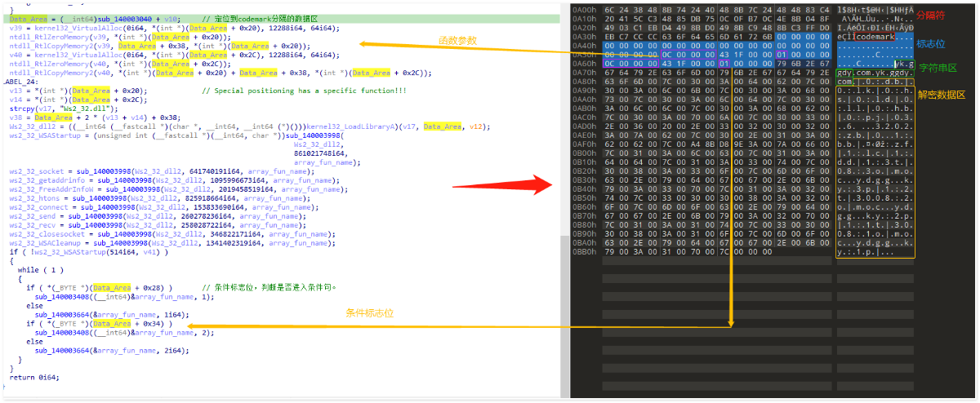980x403 pixels.
Task: Click the gdy.com.yk.ggdy. ASCII text
Action: pos(875,72)
